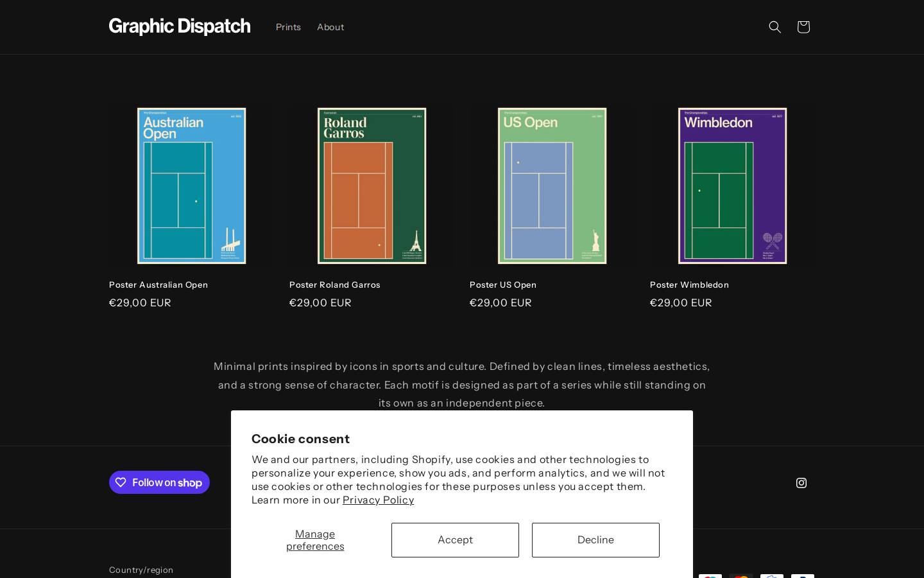Click the €29,00 EUR price under Australian Open
Viewport: 924px width, 578px height.
tap(140, 302)
